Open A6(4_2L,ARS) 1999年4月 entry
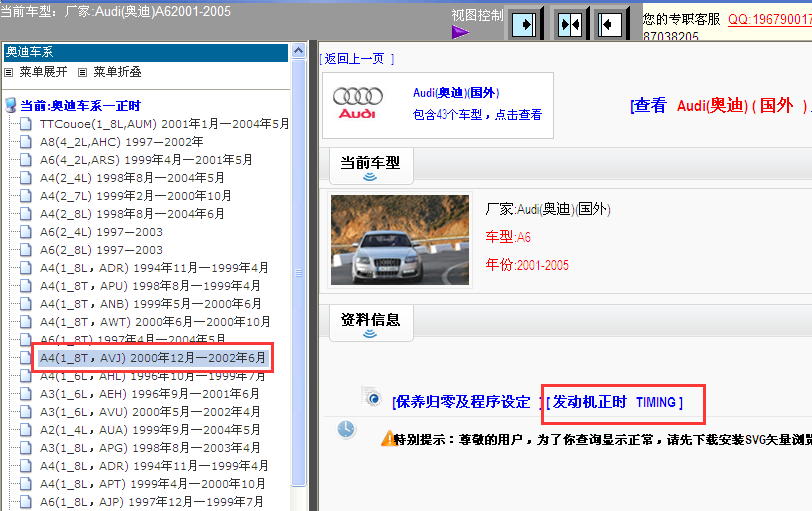 146,159
